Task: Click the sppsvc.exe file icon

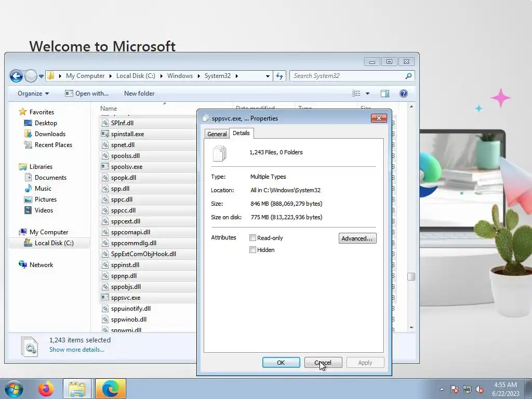Action: click(x=105, y=298)
